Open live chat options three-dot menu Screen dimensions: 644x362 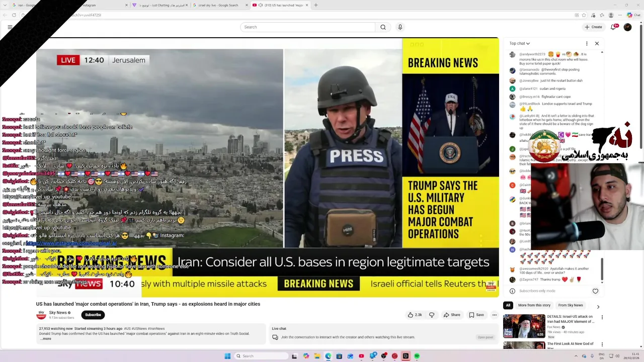(x=587, y=44)
